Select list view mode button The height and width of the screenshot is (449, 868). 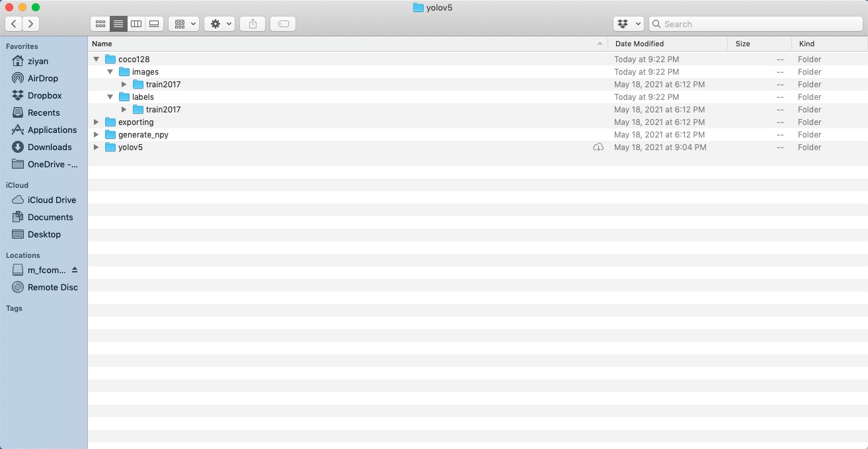[x=118, y=24]
